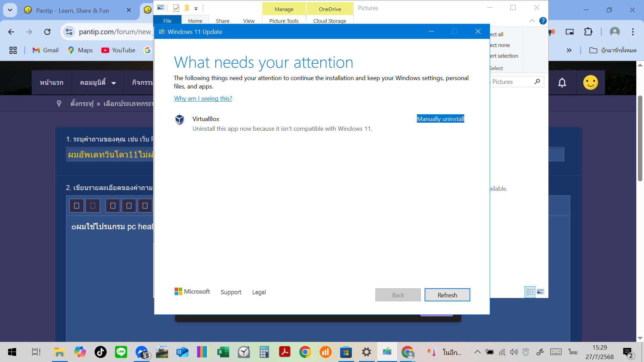Screen dimensions: 644x362
Task: Open the หน้าแรก menu item on Pantip
Action: pos(52,82)
